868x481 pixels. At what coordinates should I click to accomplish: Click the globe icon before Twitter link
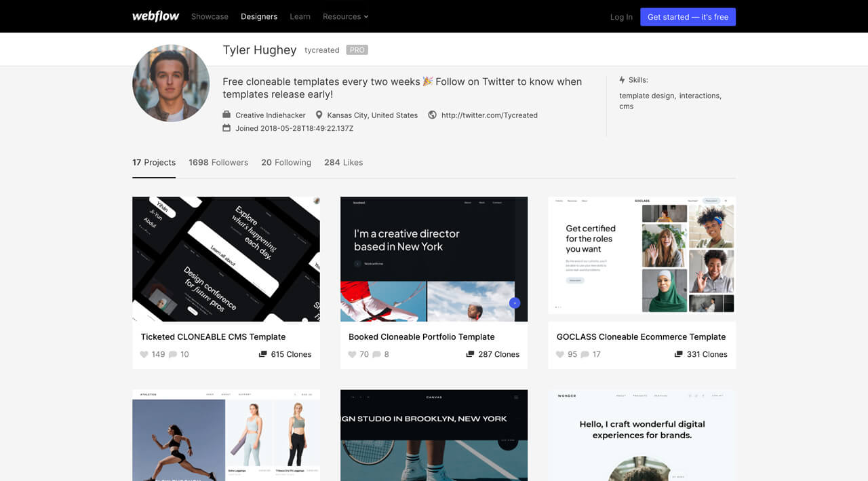[x=432, y=115]
